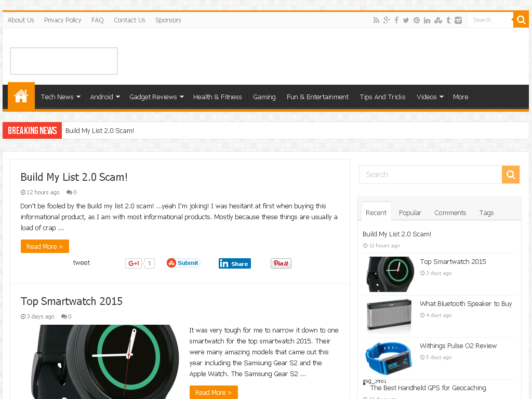Screen dimensions: 532x399
Task: Click the breaking news headline link
Action: (x=100, y=130)
